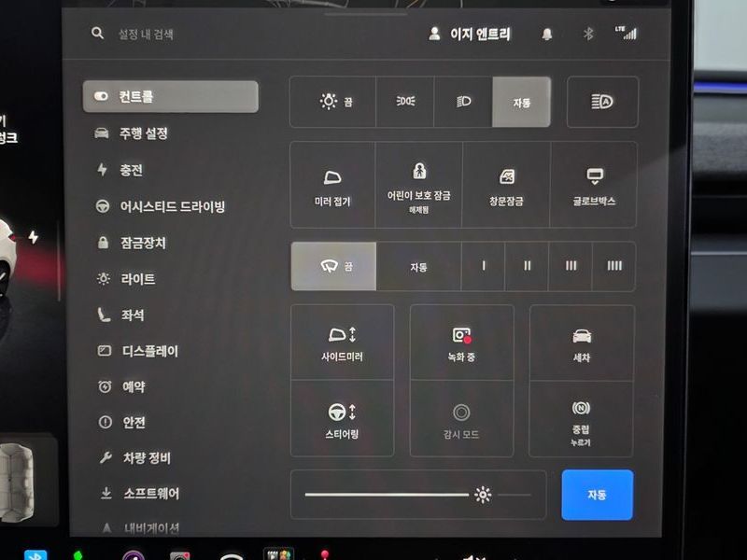The width and height of the screenshot is (747, 560).
Task: Select wiper speed level III
Action: point(571,266)
